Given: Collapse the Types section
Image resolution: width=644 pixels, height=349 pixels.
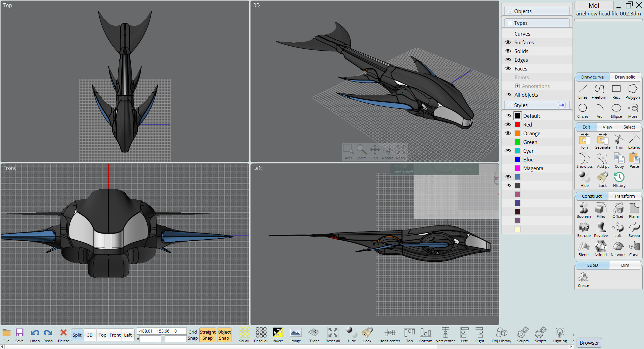Looking at the screenshot, I should coord(510,23).
